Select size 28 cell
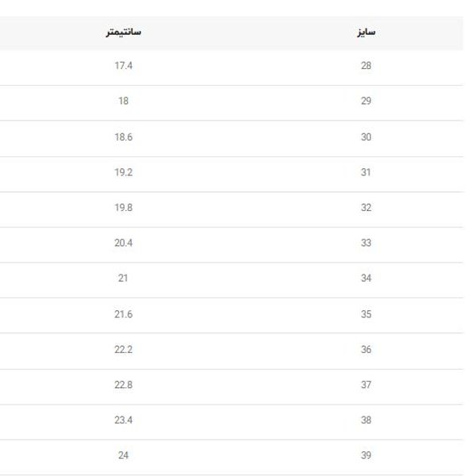The width and height of the screenshot is (476, 476). pyautogui.click(x=366, y=66)
